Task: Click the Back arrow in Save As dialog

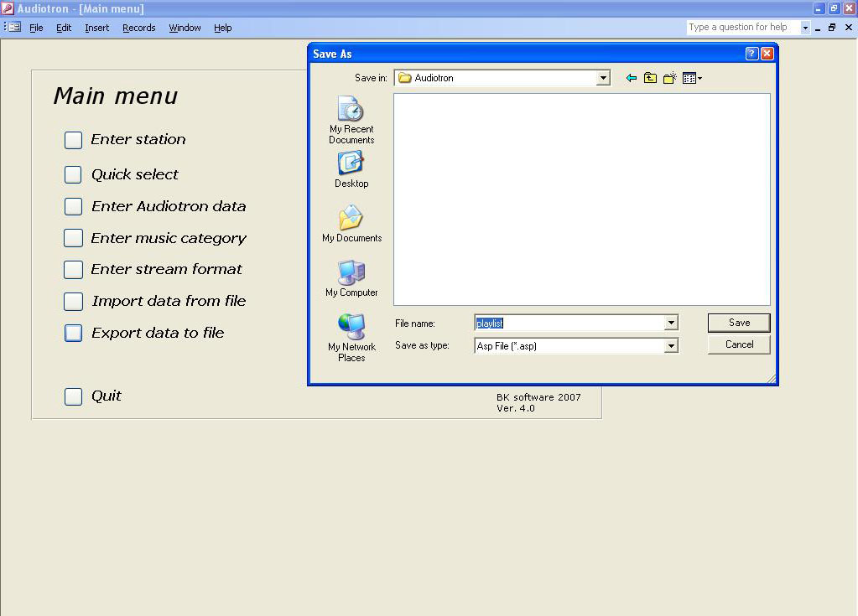Action: [631, 78]
